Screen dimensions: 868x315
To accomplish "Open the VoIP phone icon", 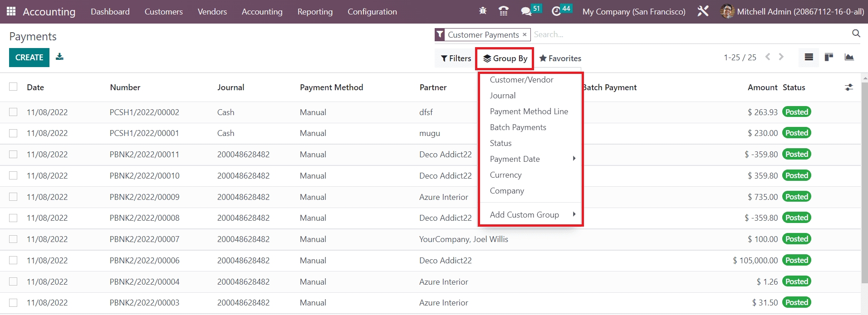I will coord(503,11).
